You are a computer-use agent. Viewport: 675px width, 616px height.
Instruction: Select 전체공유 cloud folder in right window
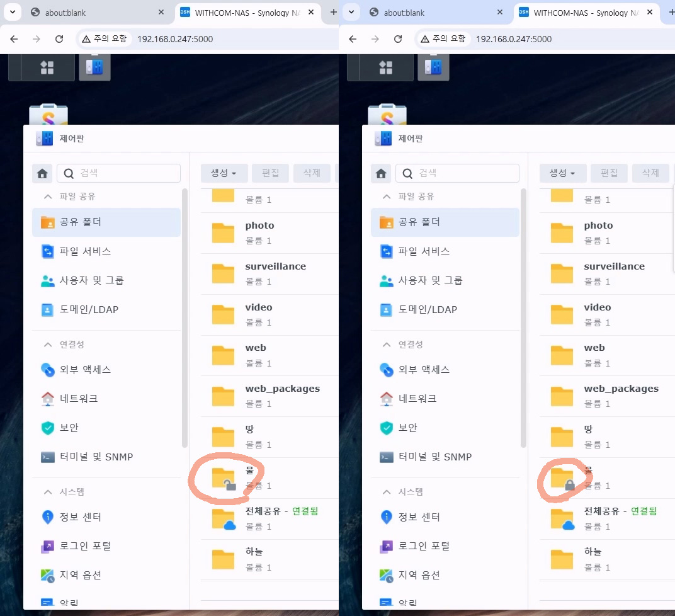(x=562, y=518)
